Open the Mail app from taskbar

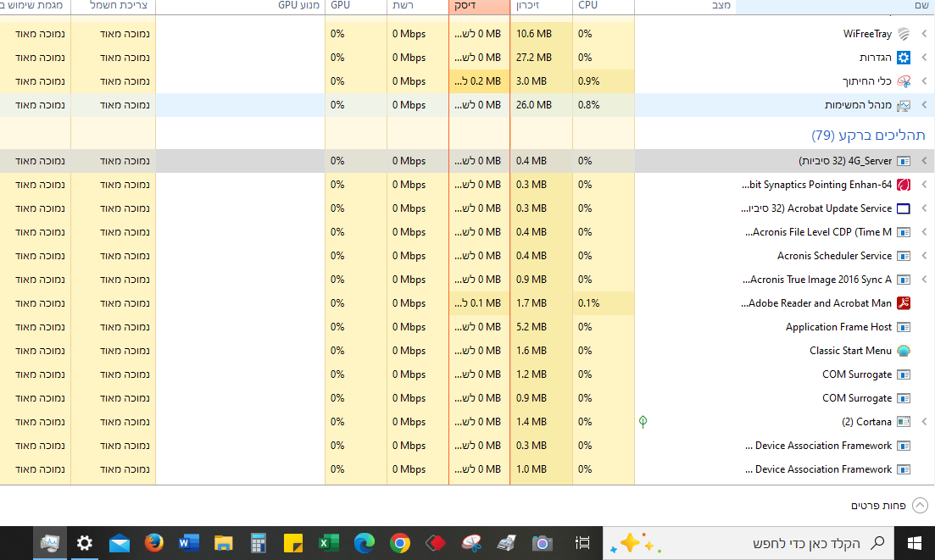point(120,543)
